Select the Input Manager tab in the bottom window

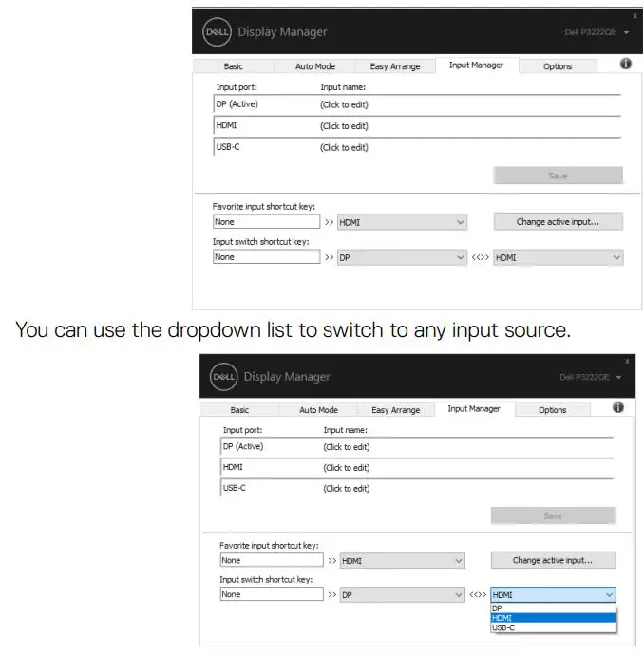click(x=474, y=409)
